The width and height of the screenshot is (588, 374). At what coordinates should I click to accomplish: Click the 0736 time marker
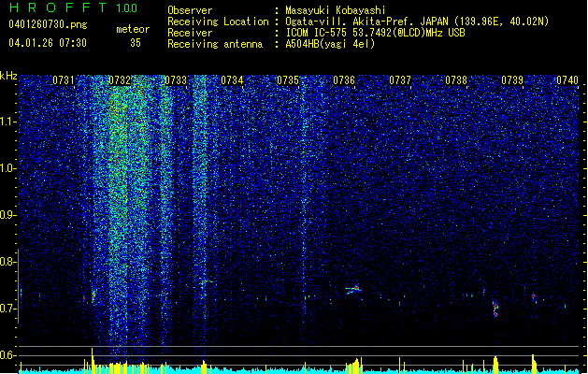click(344, 80)
